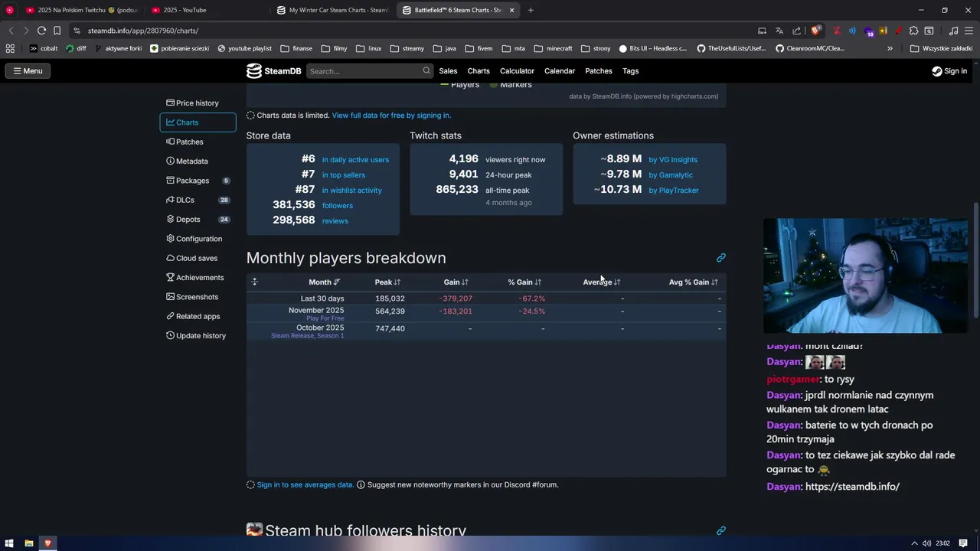Click the 'Last 30 days' table row label
Viewport: 980px width, 551px height.
click(x=322, y=298)
